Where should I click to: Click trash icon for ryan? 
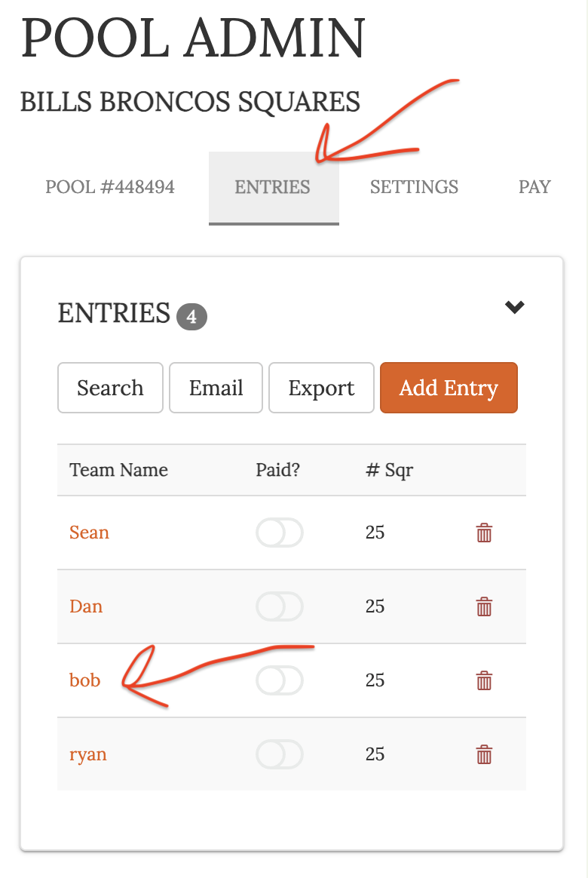(484, 754)
